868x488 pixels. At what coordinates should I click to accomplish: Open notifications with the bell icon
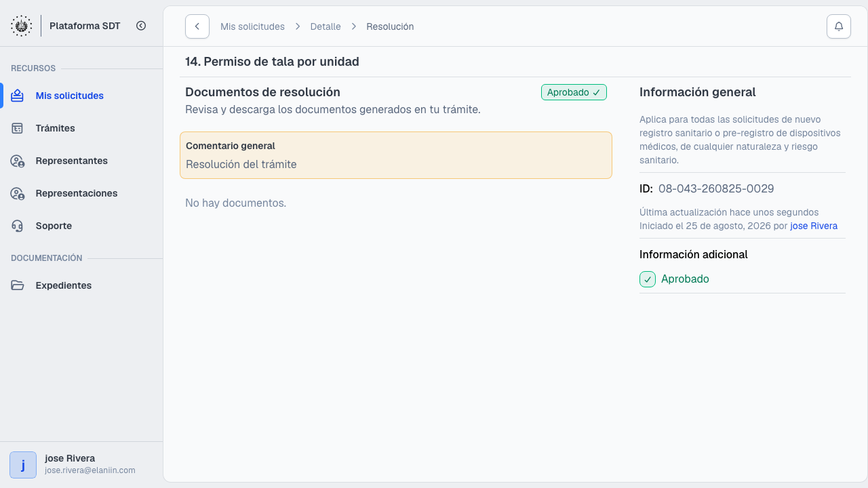pyautogui.click(x=839, y=26)
